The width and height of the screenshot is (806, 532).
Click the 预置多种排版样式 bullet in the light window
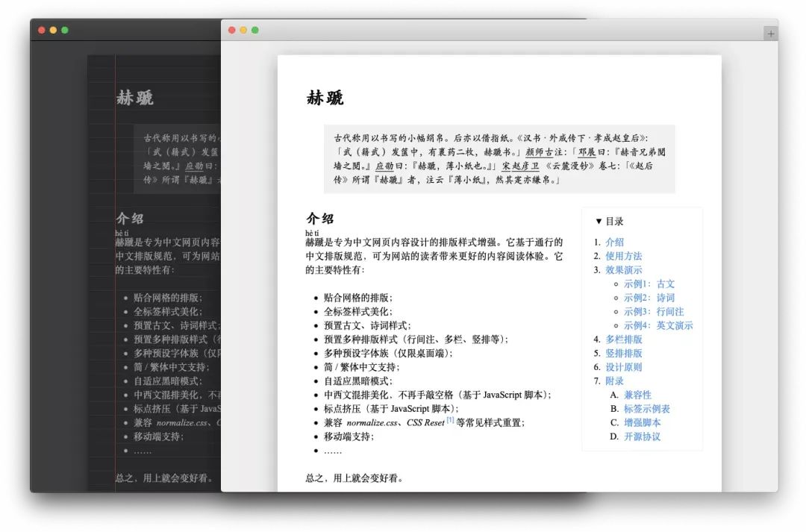pyautogui.click(x=416, y=339)
